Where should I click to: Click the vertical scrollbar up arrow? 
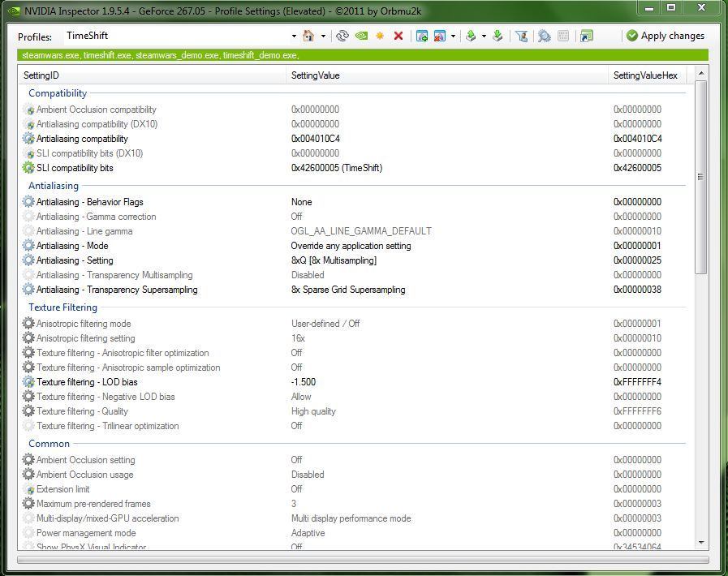pos(701,73)
